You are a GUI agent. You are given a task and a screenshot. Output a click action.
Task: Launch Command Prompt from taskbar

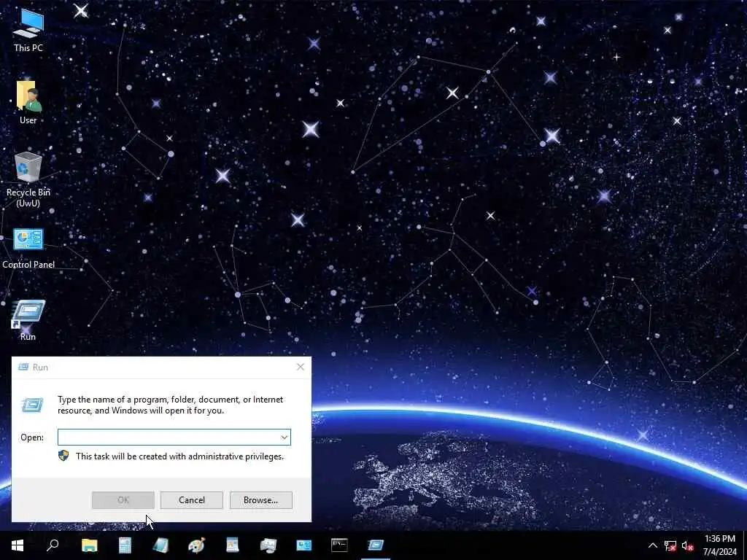tap(339, 545)
